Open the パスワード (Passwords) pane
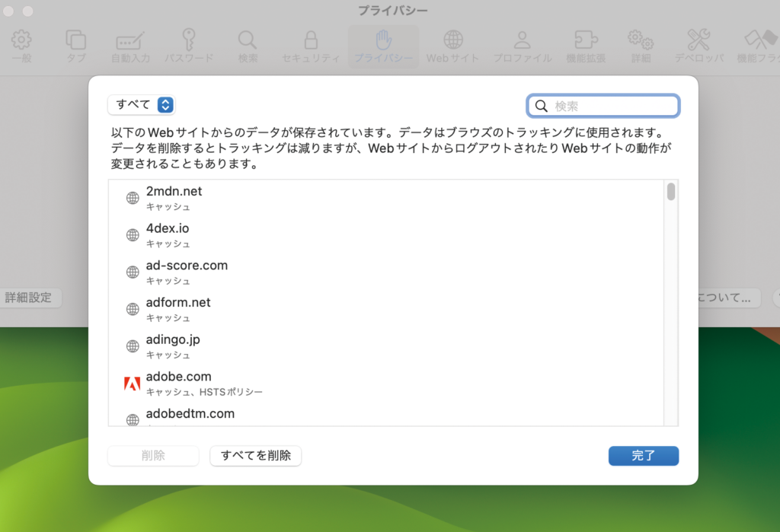Viewport: 780px width, 532px height. coord(189,46)
